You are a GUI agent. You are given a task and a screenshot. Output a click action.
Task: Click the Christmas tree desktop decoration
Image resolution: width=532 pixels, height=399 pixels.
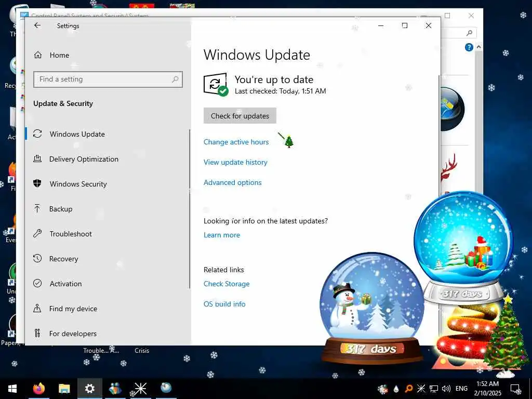point(506,336)
